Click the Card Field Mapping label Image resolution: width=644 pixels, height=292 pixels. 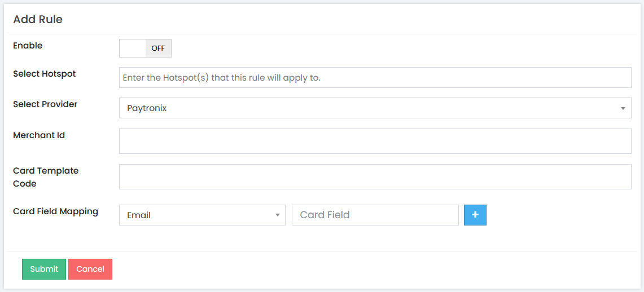pos(55,211)
